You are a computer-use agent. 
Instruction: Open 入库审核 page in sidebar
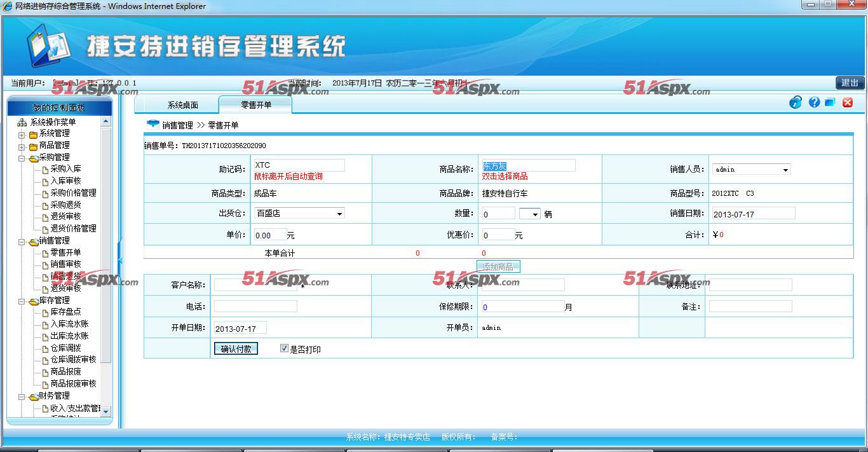click(65, 181)
